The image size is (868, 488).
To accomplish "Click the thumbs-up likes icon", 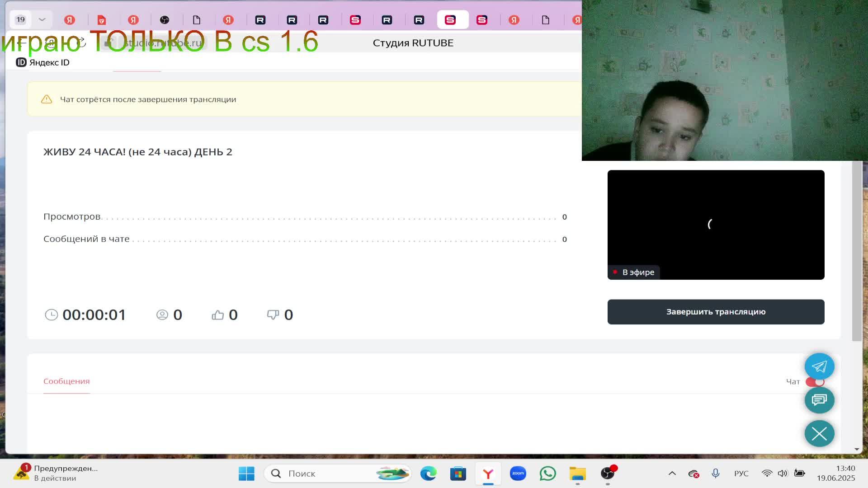I will coord(218,315).
